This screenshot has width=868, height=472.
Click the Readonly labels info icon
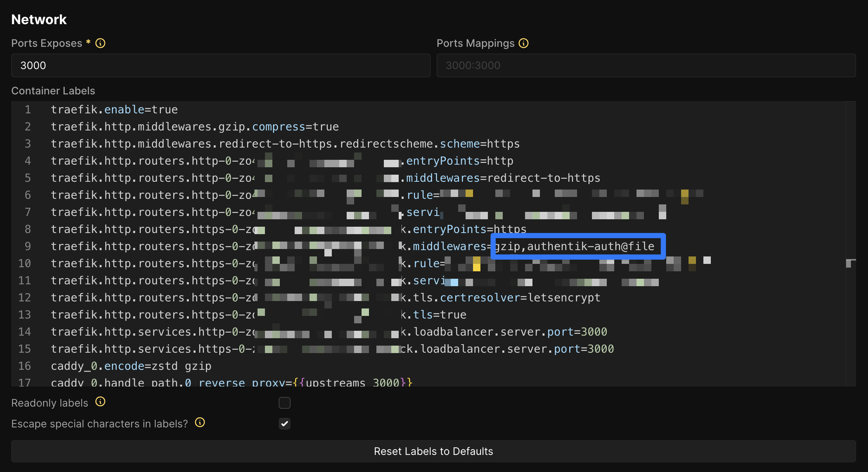100,402
